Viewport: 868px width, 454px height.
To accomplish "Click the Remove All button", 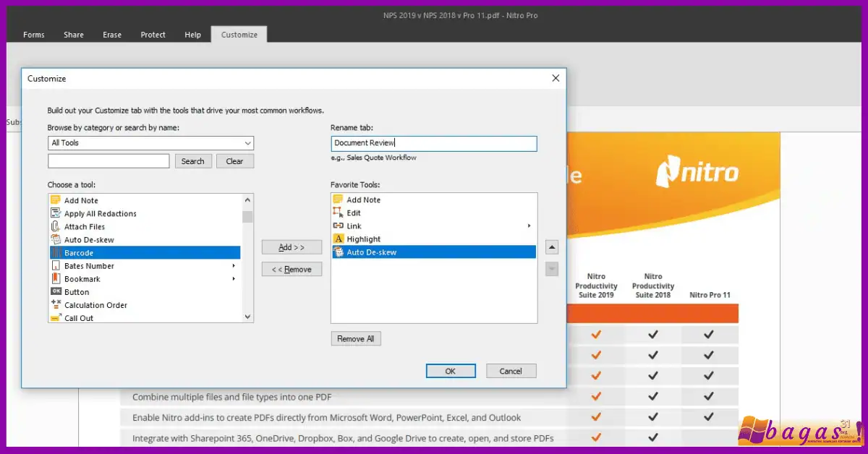I will coord(355,338).
